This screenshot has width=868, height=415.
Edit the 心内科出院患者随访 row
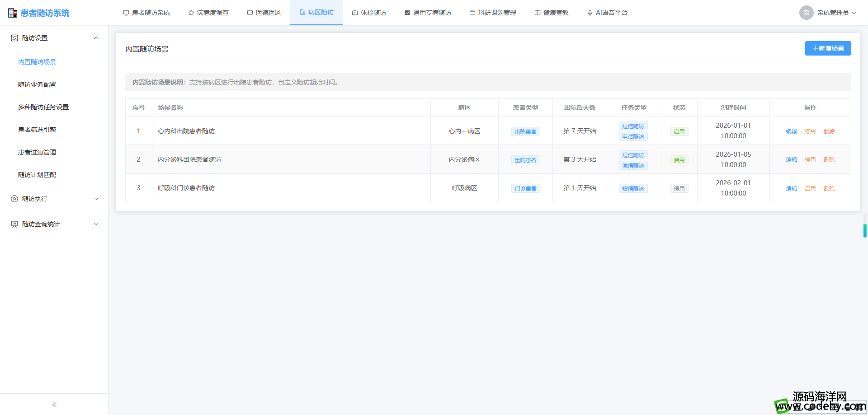[791, 131]
